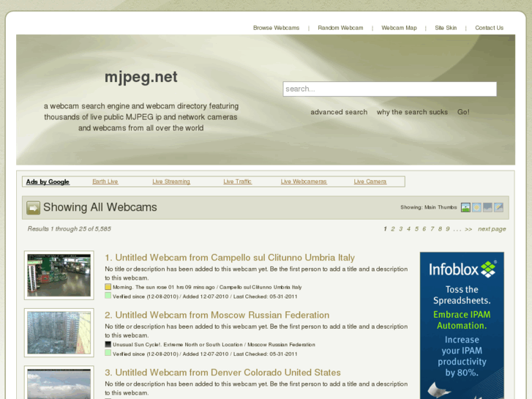This screenshot has height=399, width=532.
Task: Click the green Verified square for Campello webcam
Action: 108,296
